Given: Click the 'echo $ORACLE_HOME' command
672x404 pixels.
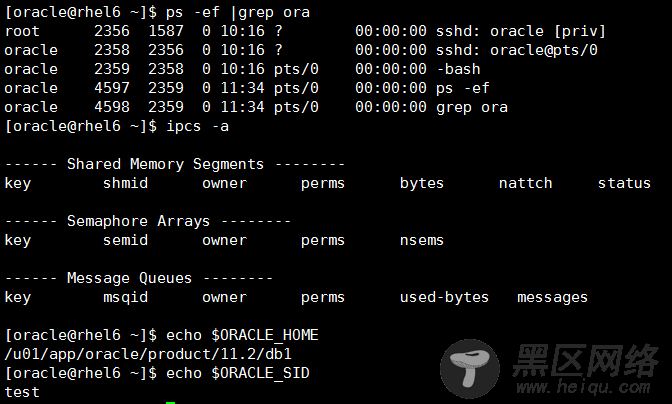Looking at the screenshot, I should 243,335.
